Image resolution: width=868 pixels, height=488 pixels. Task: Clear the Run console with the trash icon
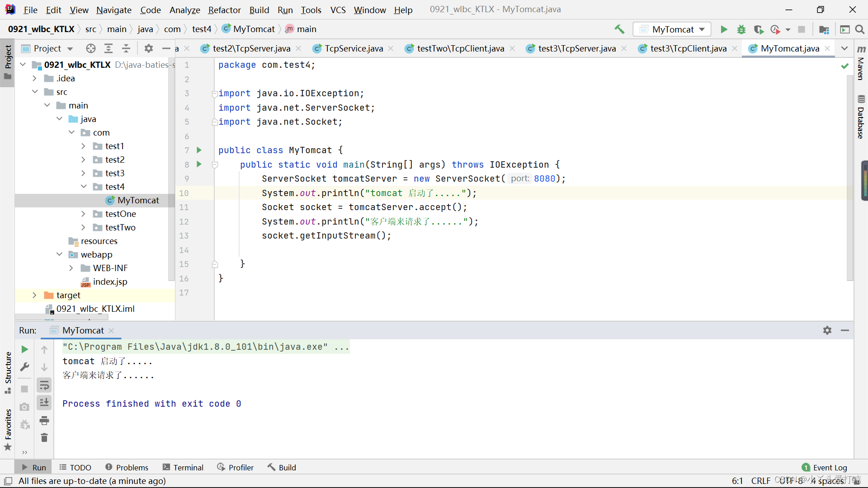pos(44,438)
